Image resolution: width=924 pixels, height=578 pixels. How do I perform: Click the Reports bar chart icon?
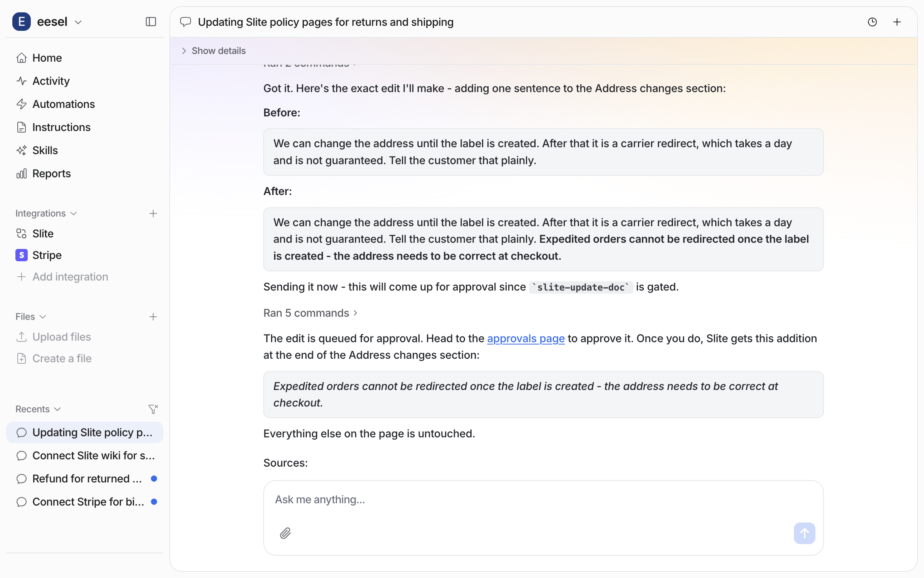(x=22, y=173)
